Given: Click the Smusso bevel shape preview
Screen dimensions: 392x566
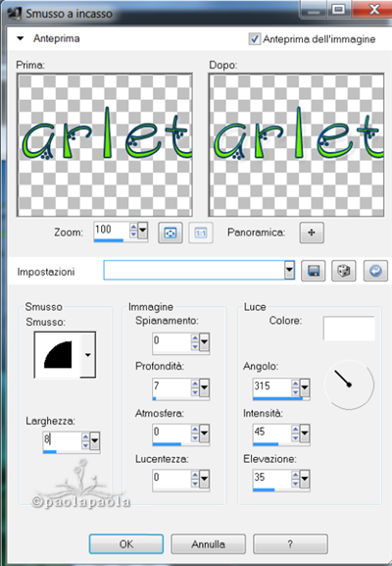Looking at the screenshot, I should coord(58,355).
